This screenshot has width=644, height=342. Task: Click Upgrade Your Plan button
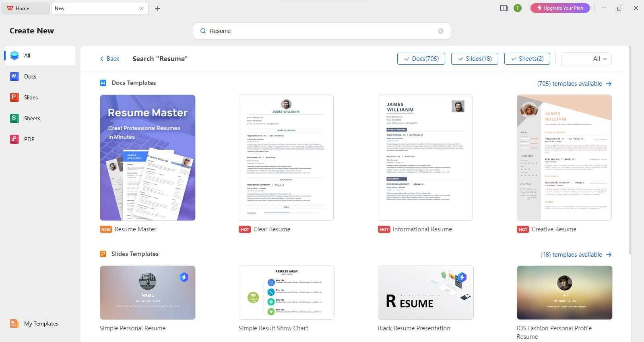[x=560, y=8]
